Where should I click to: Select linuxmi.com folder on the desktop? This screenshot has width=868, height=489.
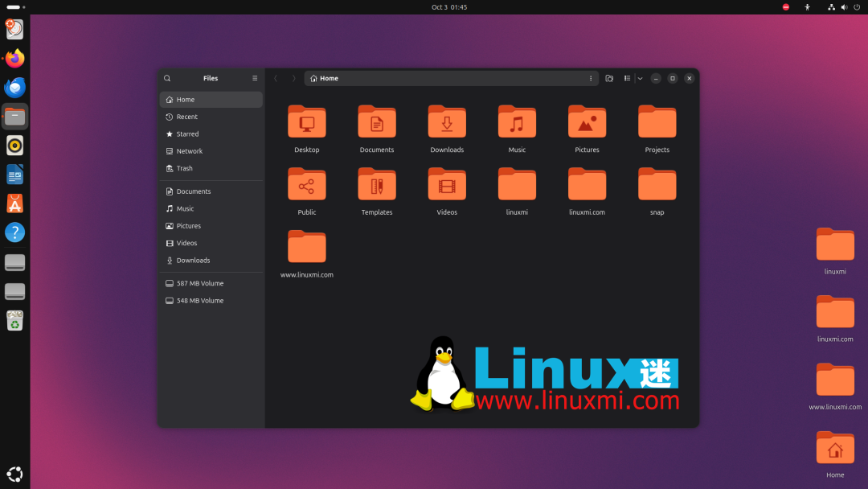tap(835, 312)
